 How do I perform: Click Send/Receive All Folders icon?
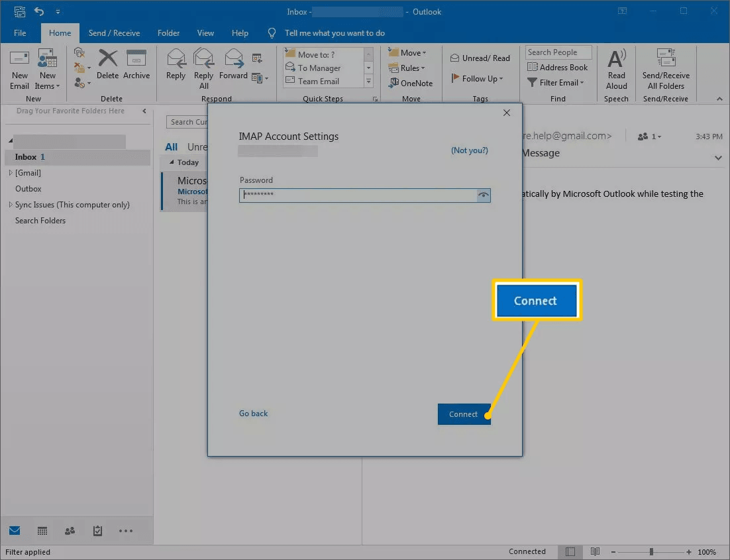666,68
